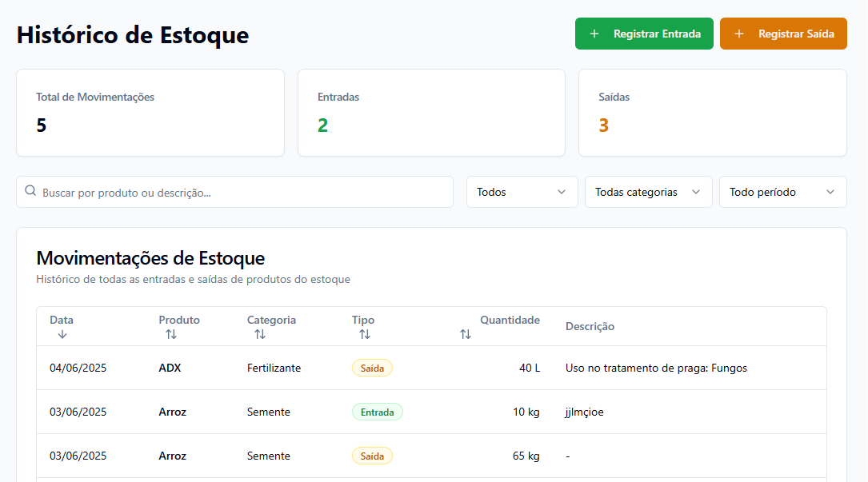868x482 pixels.
Task: Sort table by Data column arrow
Action: tap(62, 334)
